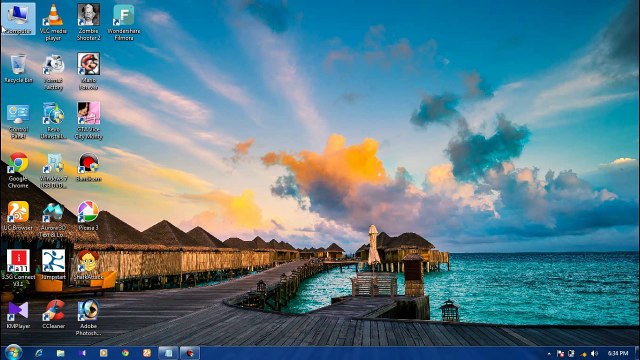This screenshot has height=360, width=640.
Task: Open the Control Panel icon
Action: click(x=18, y=121)
